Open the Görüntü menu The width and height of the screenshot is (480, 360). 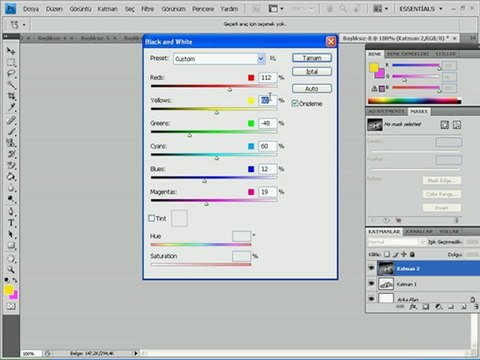pyautogui.click(x=80, y=9)
